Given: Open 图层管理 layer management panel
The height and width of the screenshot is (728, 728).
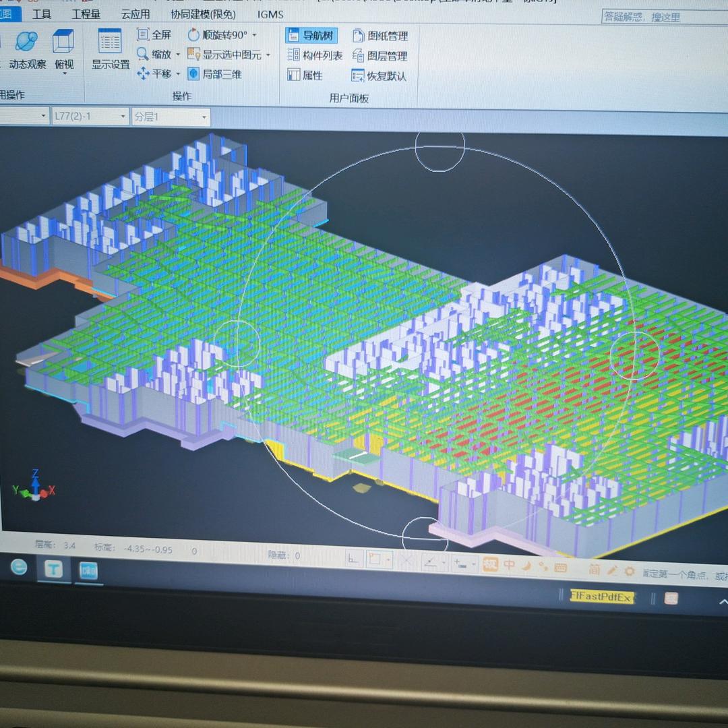Looking at the screenshot, I should click(380, 56).
